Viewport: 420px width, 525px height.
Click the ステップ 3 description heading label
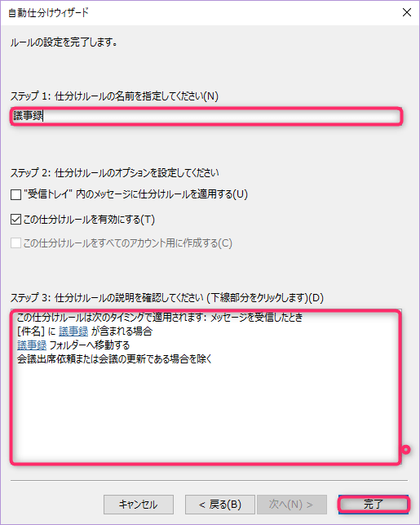click(x=167, y=298)
